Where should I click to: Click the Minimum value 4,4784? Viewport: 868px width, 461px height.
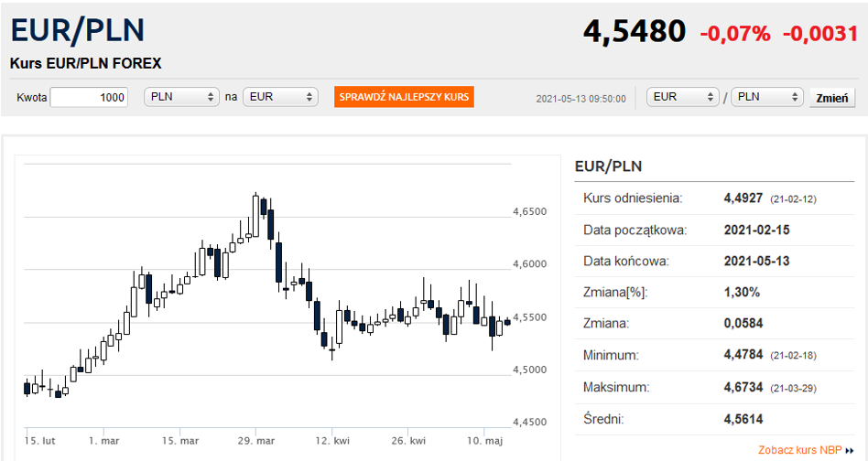[x=743, y=355]
